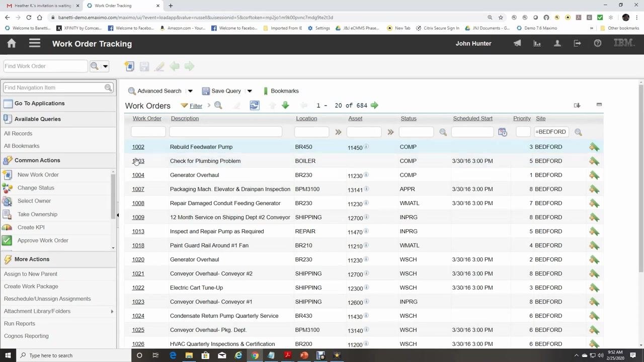The height and width of the screenshot is (362, 644).
Task: Expand the Advanced Search dropdown arrow
Action: (x=190, y=91)
